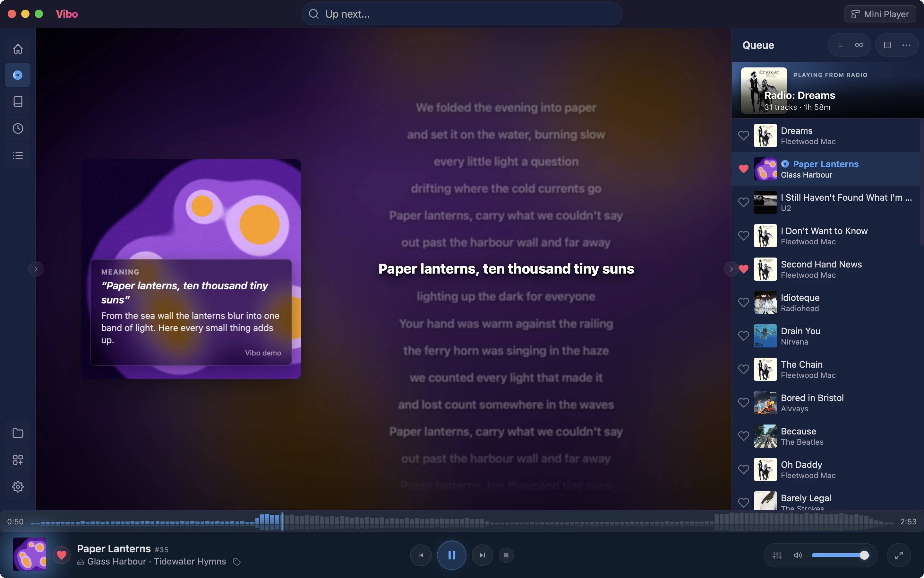Screen dimensions: 924x578
Task: Adjust the volume slider
Action: click(840, 555)
